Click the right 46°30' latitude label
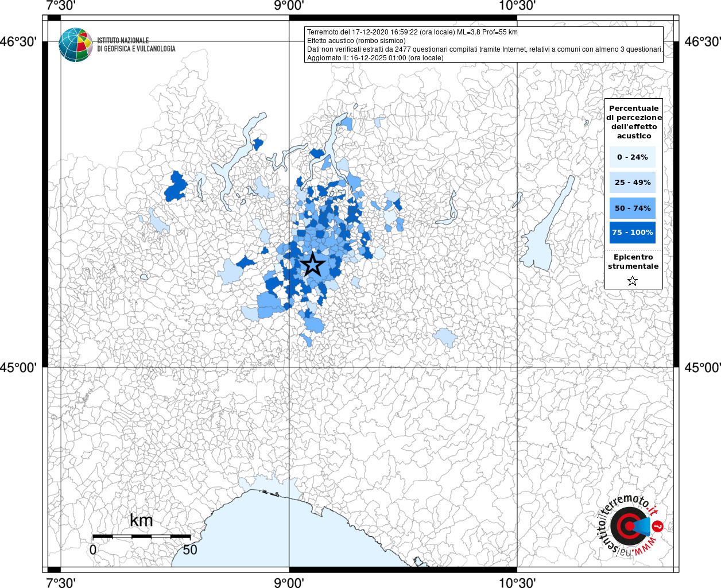This screenshot has width=721, height=588. pos(702,41)
